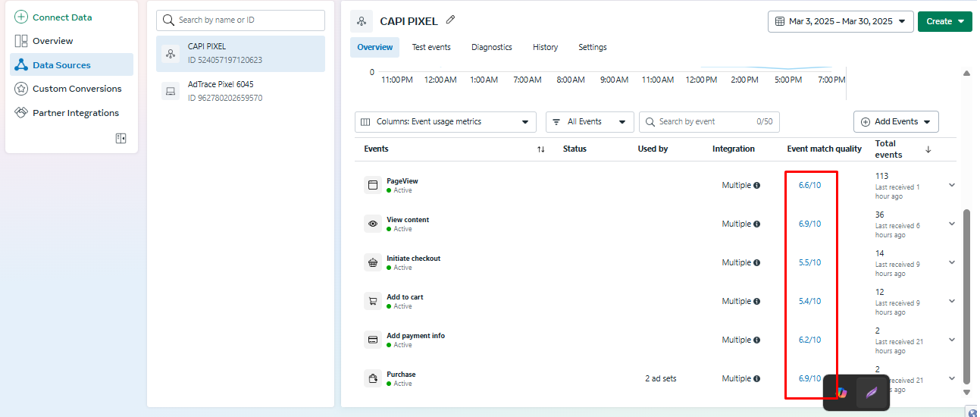The image size is (980, 417).
Task: Click the Initiate checkout basket icon
Action: click(372, 263)
